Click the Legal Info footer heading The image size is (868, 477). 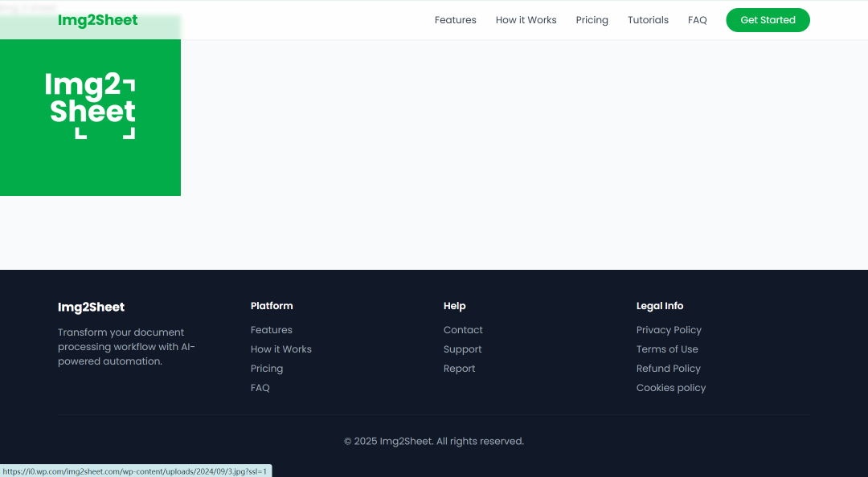click(x=659, y=306)
